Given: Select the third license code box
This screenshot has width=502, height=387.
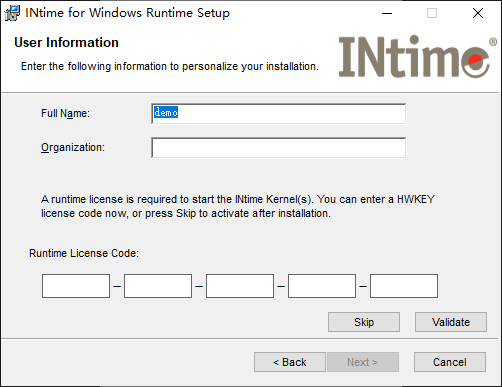Looking at the screenshot, I should pyautogui.click(x=240, y=286).
